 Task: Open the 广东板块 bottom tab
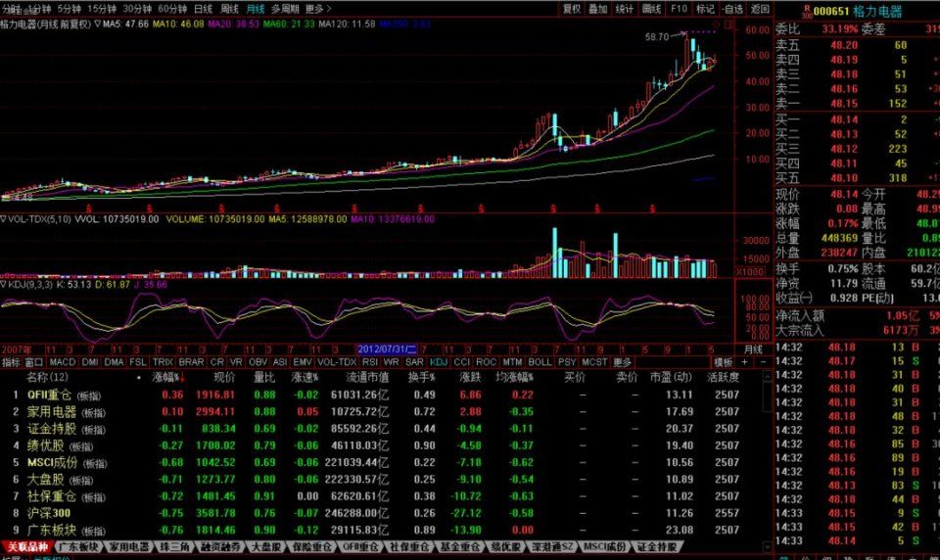(79, 546)
